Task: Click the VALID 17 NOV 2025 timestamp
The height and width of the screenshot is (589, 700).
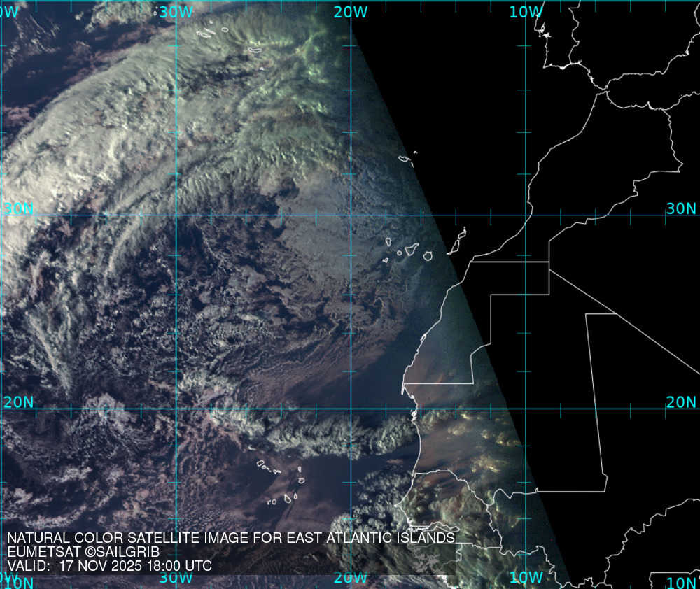Action: click(x=109, y=566)
